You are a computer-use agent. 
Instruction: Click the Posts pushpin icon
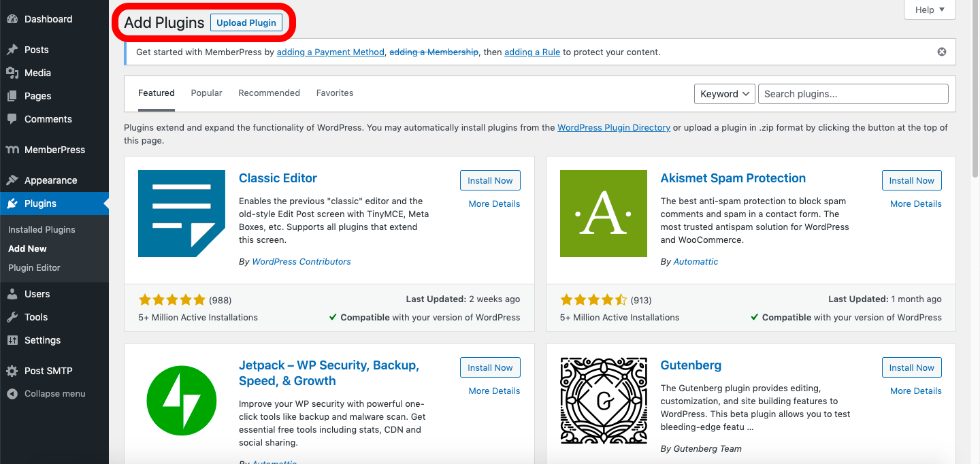pyautogui.click(x=12, y=50)
